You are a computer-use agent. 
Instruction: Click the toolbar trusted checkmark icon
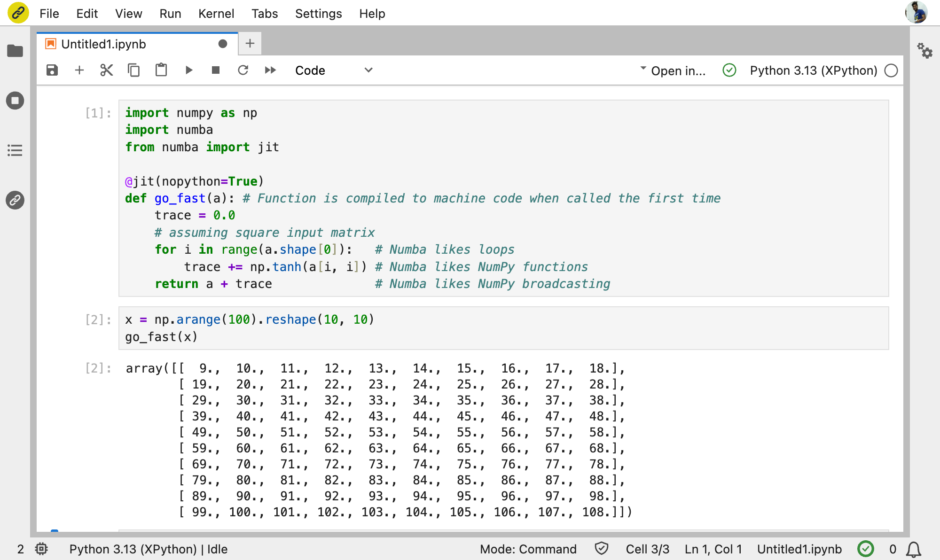[x=729, y=70]
